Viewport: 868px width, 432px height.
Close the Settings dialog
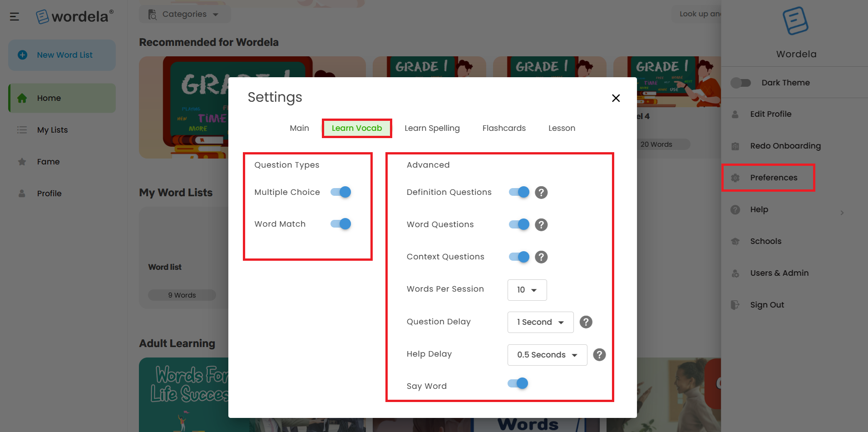(x=616, y=98)
